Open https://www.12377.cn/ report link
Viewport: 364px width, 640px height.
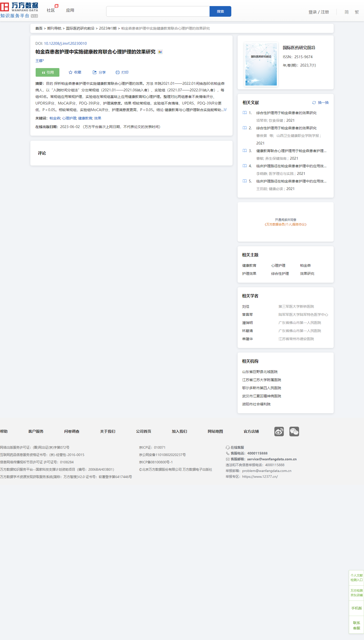tap(260, 477)
